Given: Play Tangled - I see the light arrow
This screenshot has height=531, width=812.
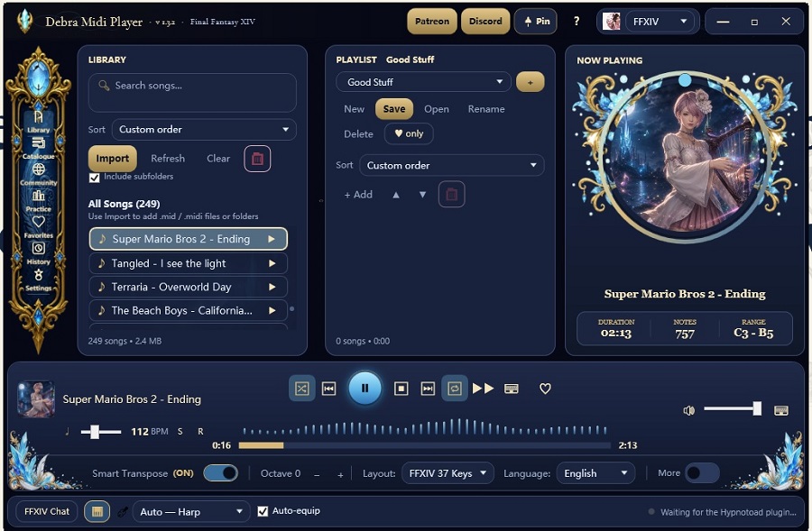Looking at the screenshot, I should point(272,263).
